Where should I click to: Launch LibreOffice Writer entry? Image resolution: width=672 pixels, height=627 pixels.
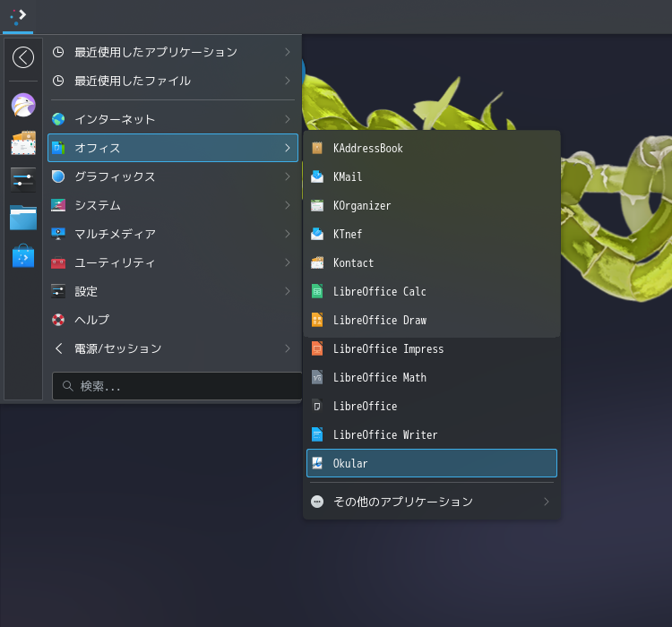click(432, 434)
